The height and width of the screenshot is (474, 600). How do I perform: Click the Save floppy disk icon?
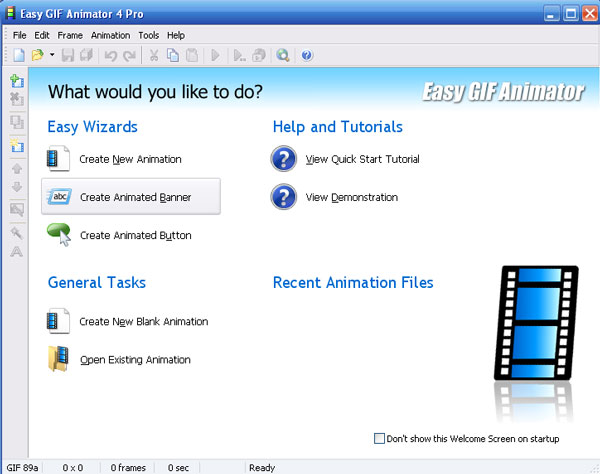click(x=68, y=55)
